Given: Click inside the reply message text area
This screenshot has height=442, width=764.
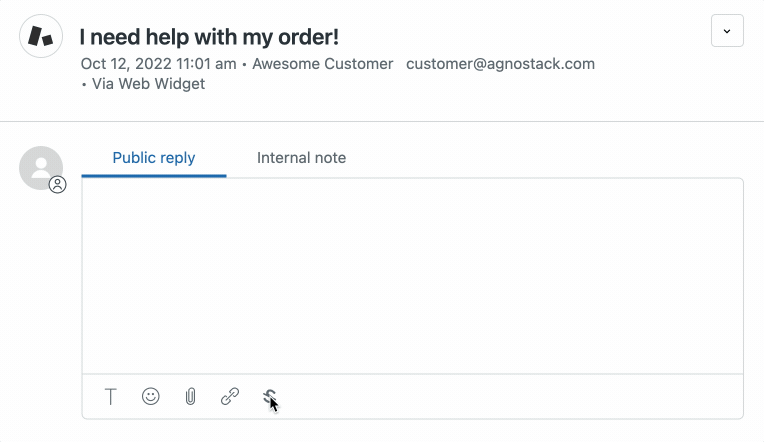Looking at the screenshot, I should point(413,276).
